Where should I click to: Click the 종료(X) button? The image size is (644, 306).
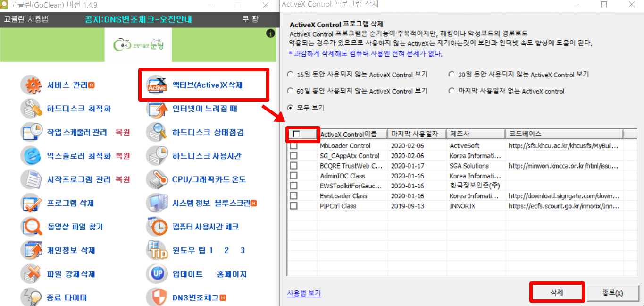(612, 292)
